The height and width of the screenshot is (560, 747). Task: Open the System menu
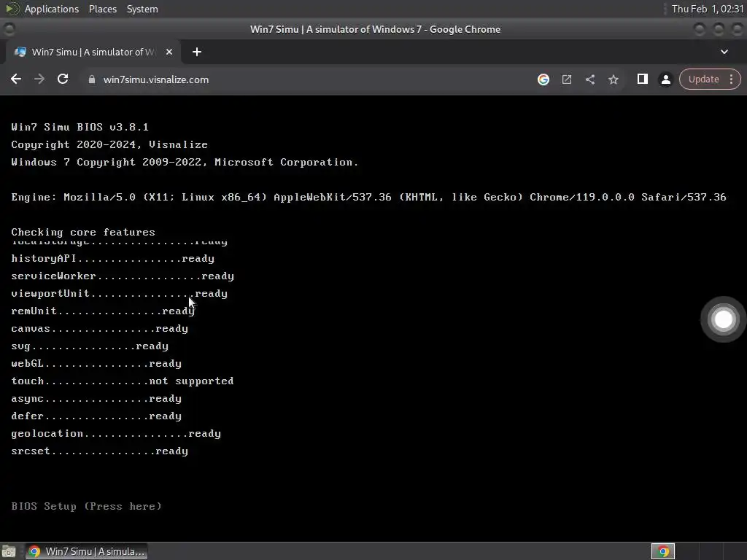[x=142, y=9]
